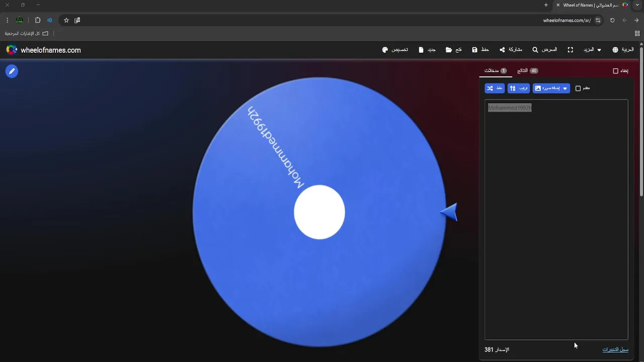Screen dimensions: 644x362
Task: Bookmark this page with the star icon
Action: pyautogui.click(x=66, y=20)
